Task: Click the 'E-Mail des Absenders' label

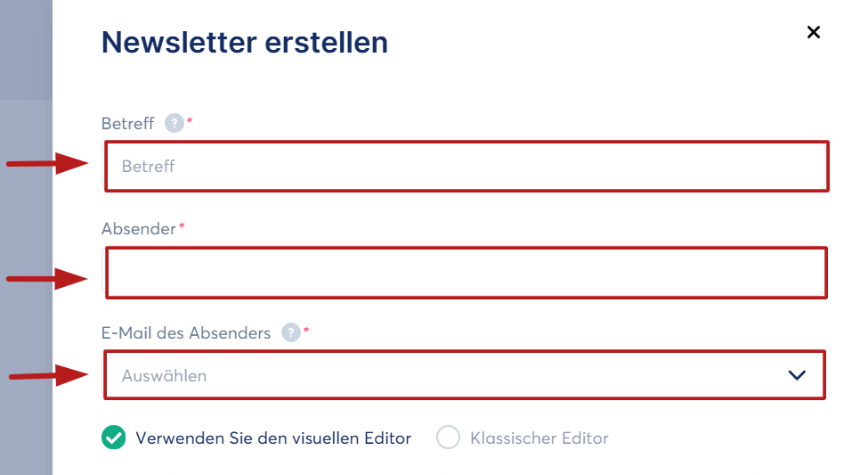Action: tap(186, 332)
